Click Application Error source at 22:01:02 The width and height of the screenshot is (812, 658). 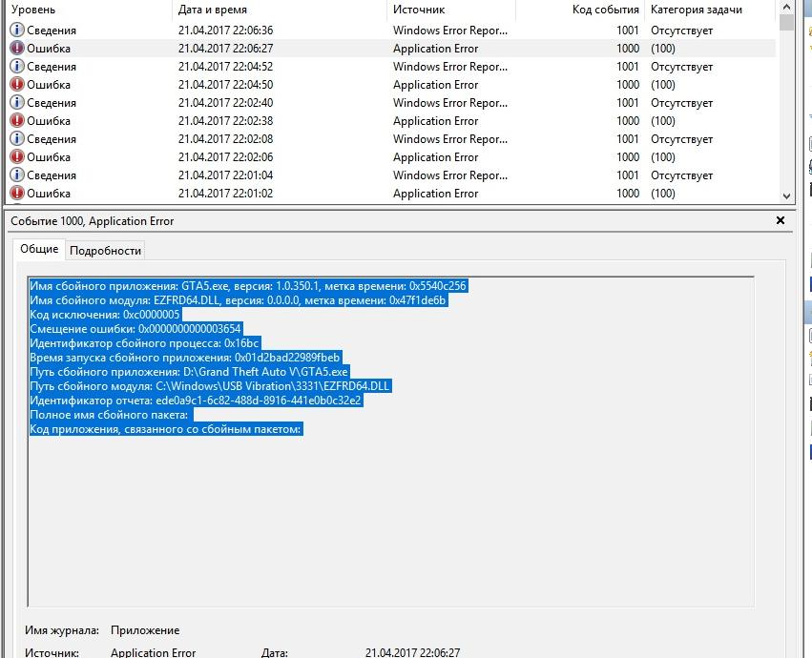(x=435, y=193)
